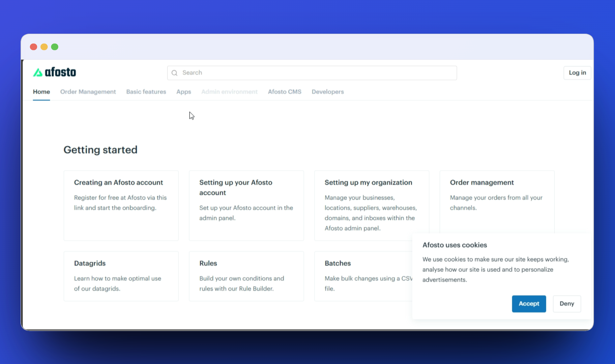
Task: Click the red window close button
Action: (33, 47)
